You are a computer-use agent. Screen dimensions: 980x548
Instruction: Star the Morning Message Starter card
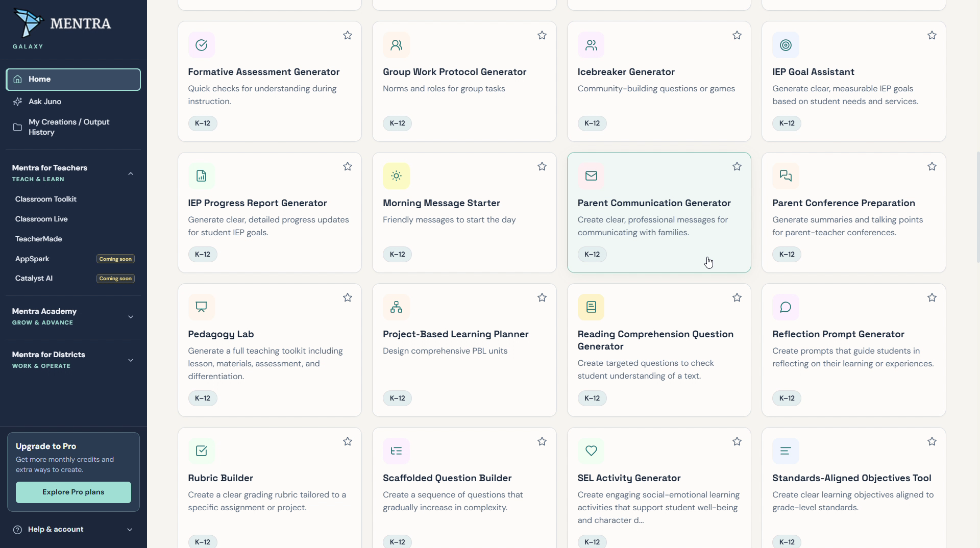coord(542,166)
